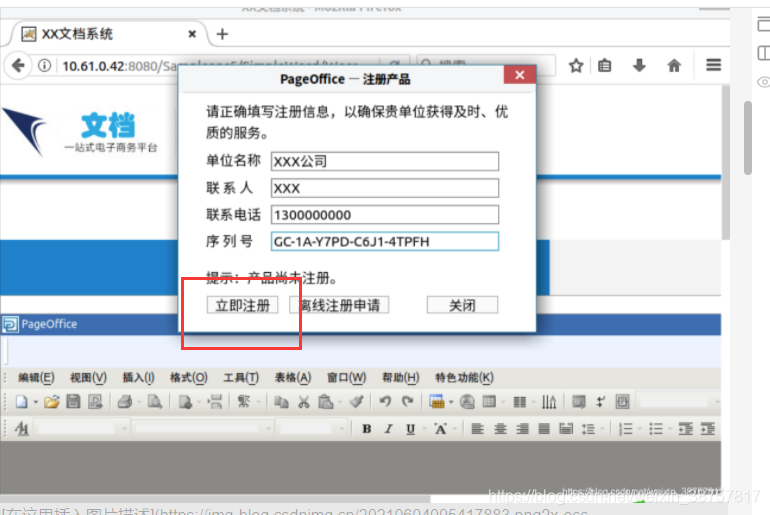Open the font size combo box
Viewport: 770px width, 515px height.
(312, 429)
